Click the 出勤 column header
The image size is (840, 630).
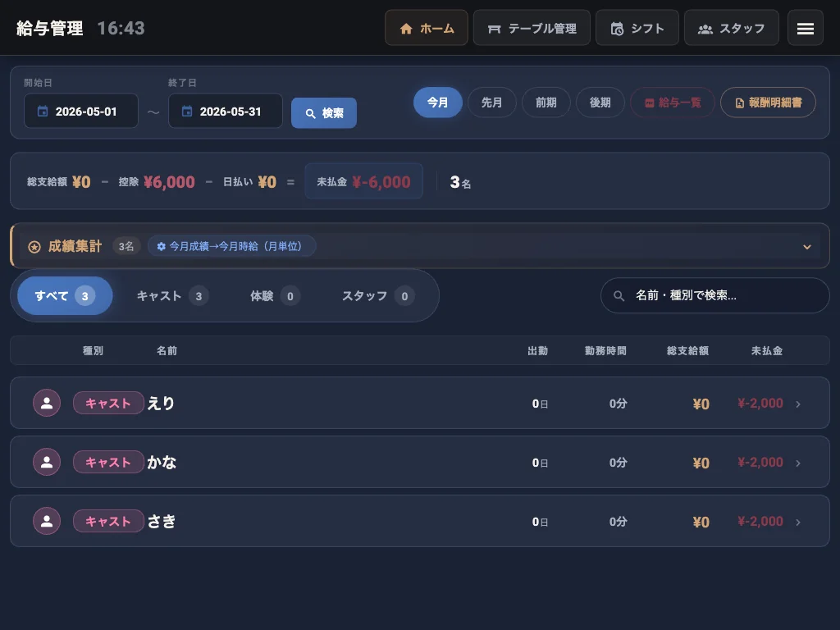pyautogui.click(x=538, y=351)
